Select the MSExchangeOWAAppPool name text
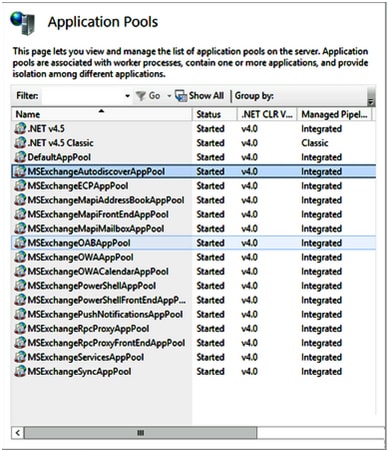This screenshot has width=390, height=450. (x=80, y=257)
